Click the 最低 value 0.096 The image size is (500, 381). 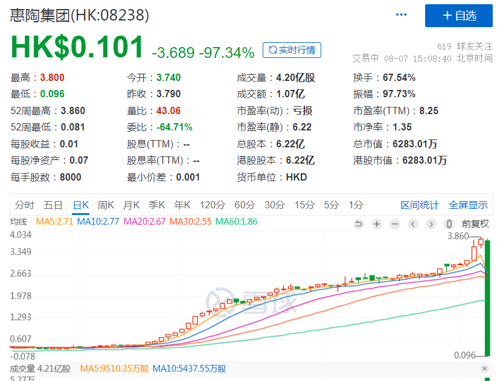tap(52, 94)
